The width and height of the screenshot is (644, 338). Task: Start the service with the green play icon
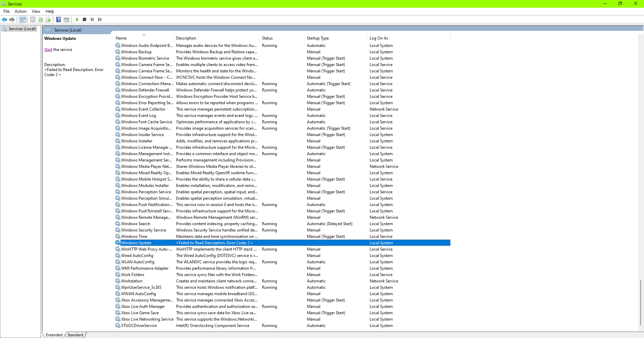[77, 19]
